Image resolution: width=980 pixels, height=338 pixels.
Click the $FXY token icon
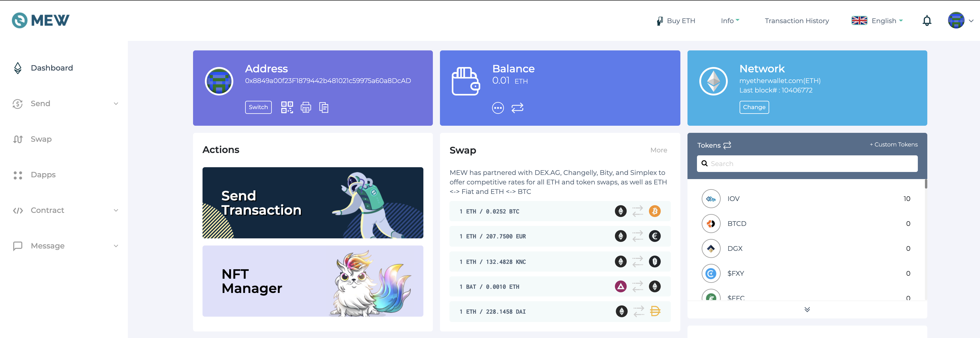click(711, 273)
